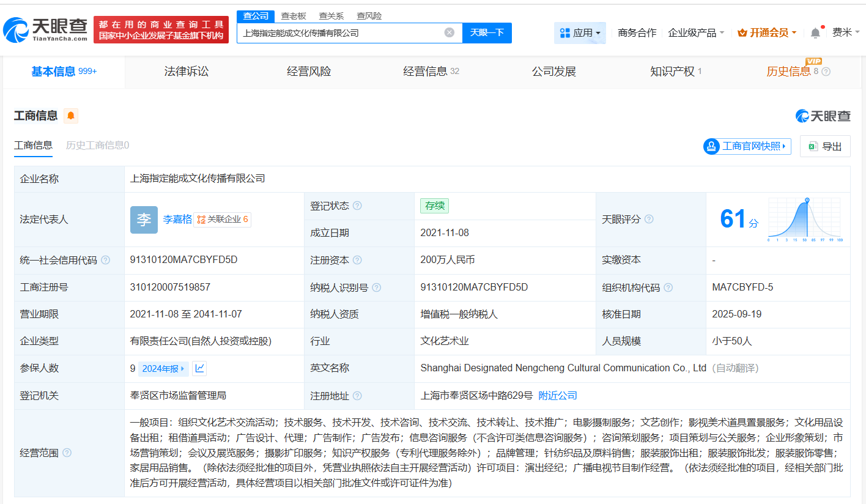Click the company name search input field
Viewport: 866px width, 504px height.
click(342, 32)
